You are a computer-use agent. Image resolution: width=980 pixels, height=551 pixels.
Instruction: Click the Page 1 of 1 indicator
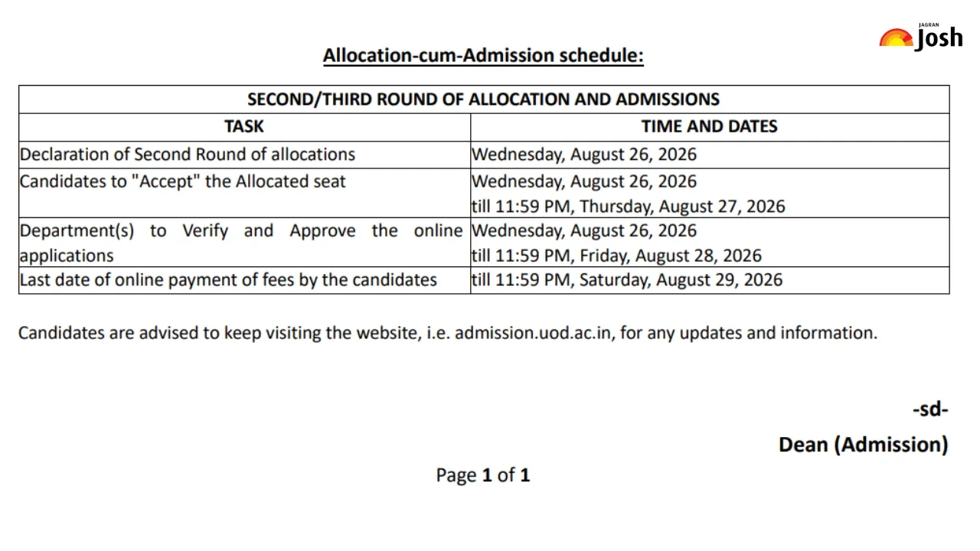click(483, 475)
